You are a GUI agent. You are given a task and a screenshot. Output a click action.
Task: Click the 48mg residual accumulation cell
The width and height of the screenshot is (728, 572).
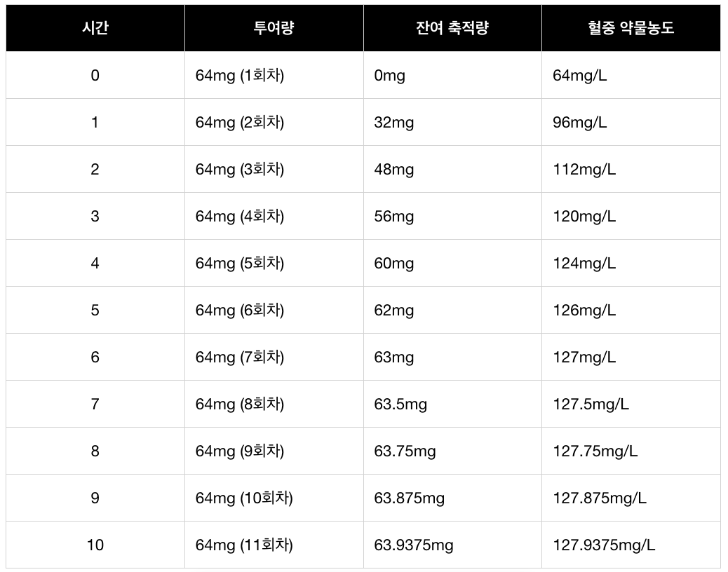[x=394, y=169]
